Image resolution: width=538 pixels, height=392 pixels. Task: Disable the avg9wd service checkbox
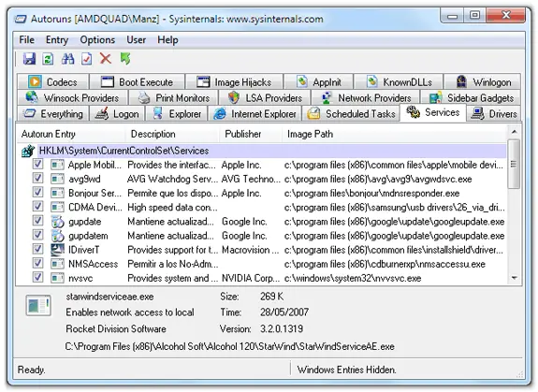pos(37,179)
